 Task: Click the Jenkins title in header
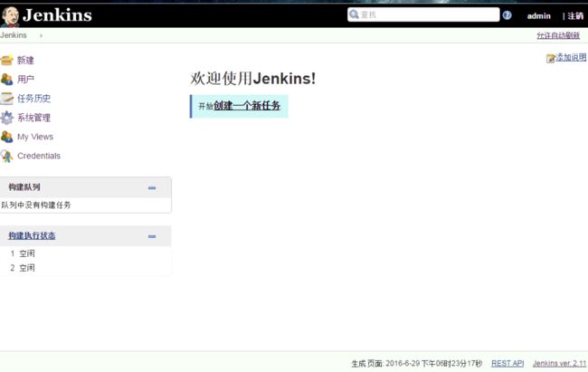click(57, 15)
